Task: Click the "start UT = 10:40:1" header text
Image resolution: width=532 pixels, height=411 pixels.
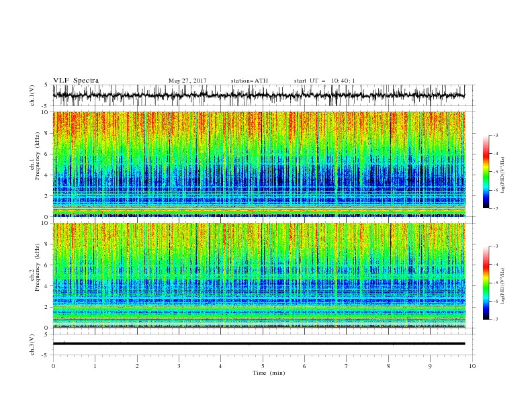Action: coord(324,81)
